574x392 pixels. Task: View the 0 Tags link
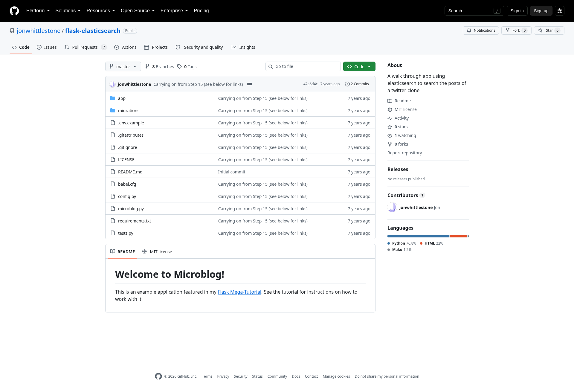187,67
